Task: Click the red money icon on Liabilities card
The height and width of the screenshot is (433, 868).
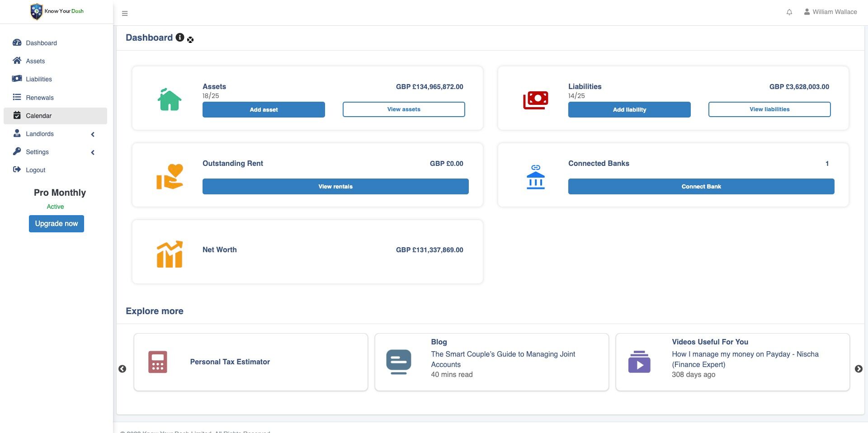Action: [x=536, y=100]
